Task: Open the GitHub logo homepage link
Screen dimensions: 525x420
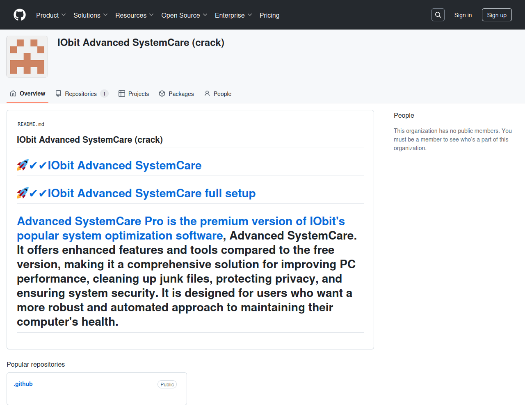Action: [x=20, y=15]
